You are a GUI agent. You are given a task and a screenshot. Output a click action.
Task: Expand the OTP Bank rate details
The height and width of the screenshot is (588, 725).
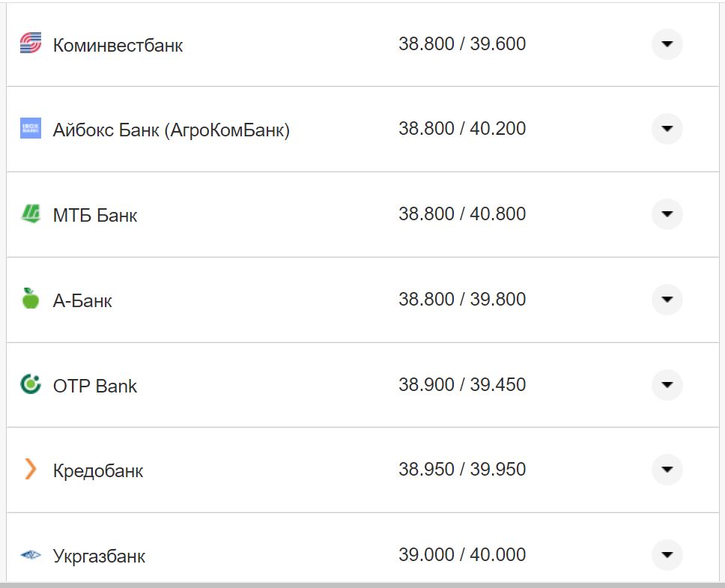[x=667, y=385]
